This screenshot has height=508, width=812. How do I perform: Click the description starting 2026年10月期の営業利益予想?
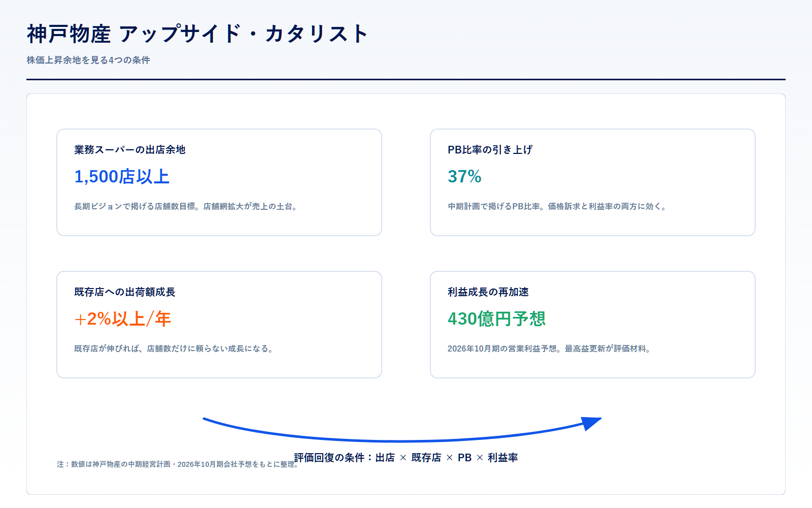pyautogui.click(x=549, y=348)
